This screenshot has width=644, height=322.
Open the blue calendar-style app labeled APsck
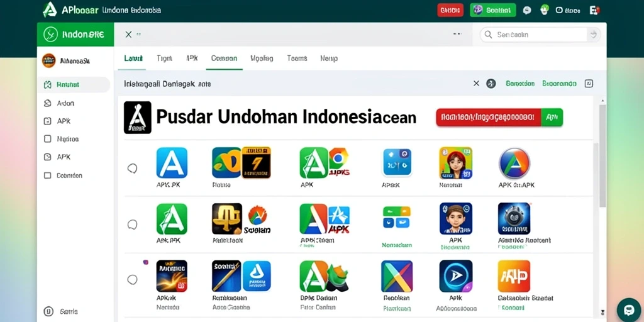coord(397,162)
